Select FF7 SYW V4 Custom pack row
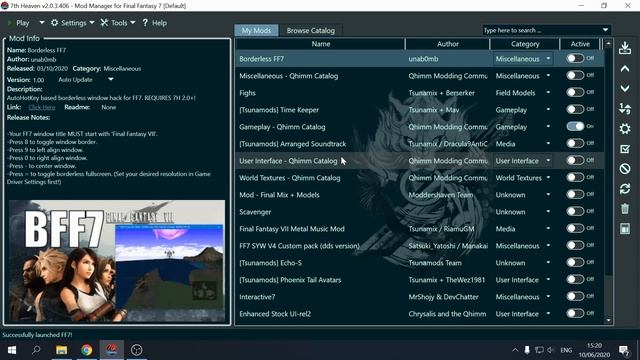The width and height of the screenshot is (640, 360). click(420, 246)
